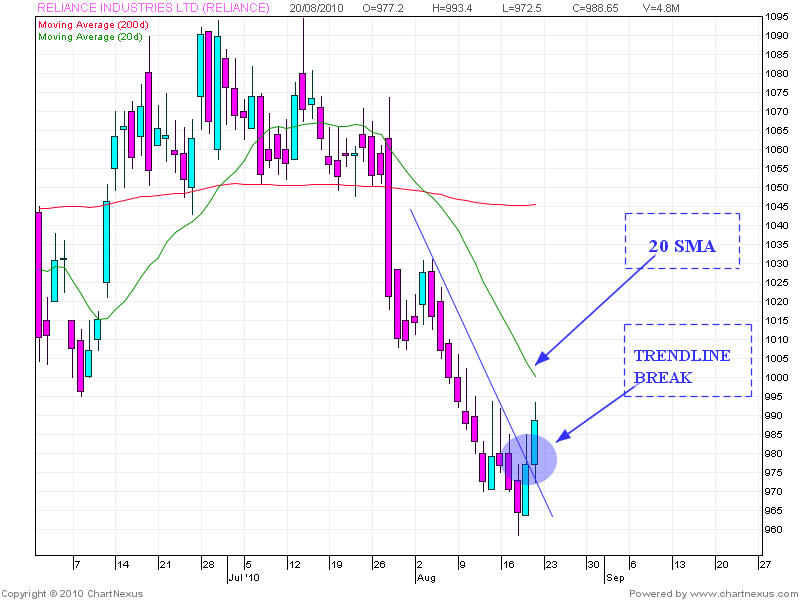Image resolution: width=800 pixels, height=600 pixels.
Task: Click the close price value C=988.65
Action: [x=595, y=8]
